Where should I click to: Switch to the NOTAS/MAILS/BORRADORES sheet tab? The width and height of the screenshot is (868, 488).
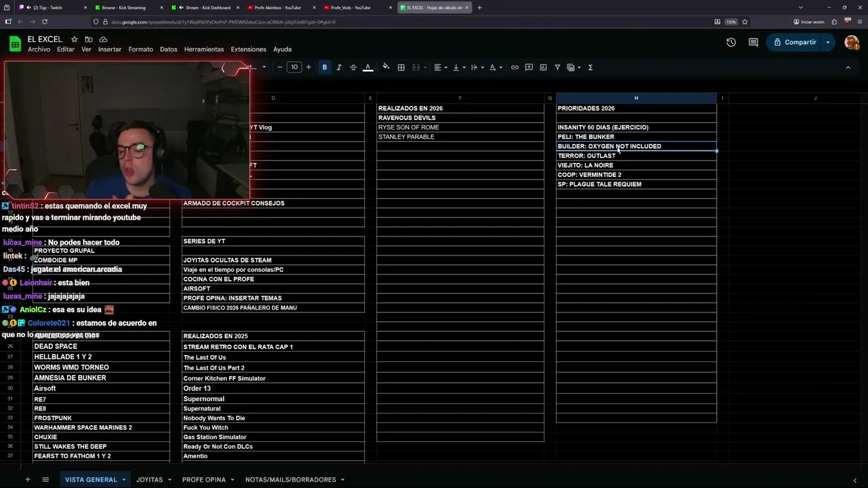[290, 479]
